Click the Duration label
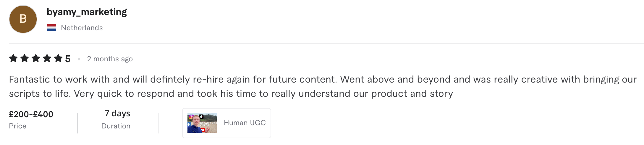 (116, 126)
